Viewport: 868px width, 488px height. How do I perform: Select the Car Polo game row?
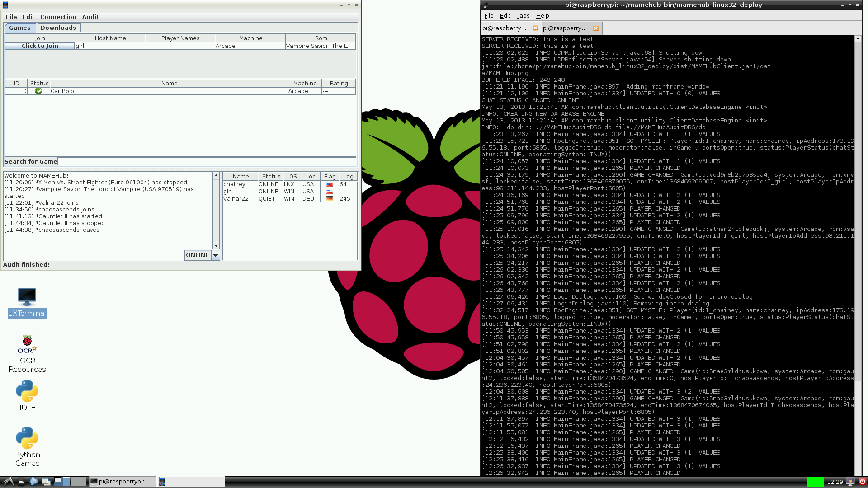[180, 91]
